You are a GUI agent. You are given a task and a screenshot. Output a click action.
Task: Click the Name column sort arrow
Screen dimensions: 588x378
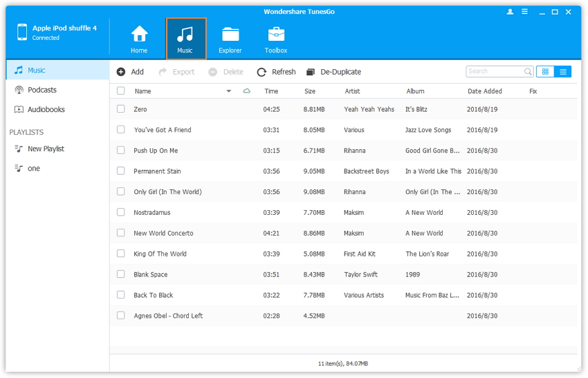coord(229,91)
